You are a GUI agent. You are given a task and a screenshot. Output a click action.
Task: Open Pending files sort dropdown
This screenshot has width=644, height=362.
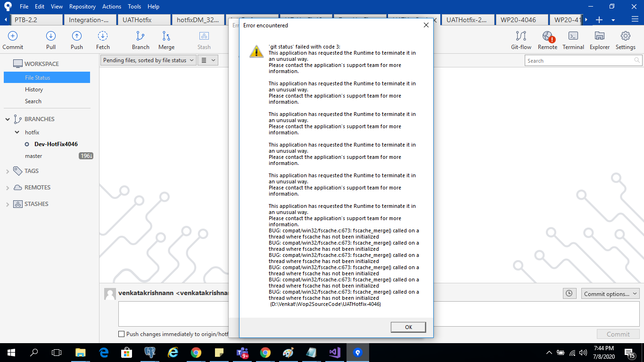(x=149, y=60)
